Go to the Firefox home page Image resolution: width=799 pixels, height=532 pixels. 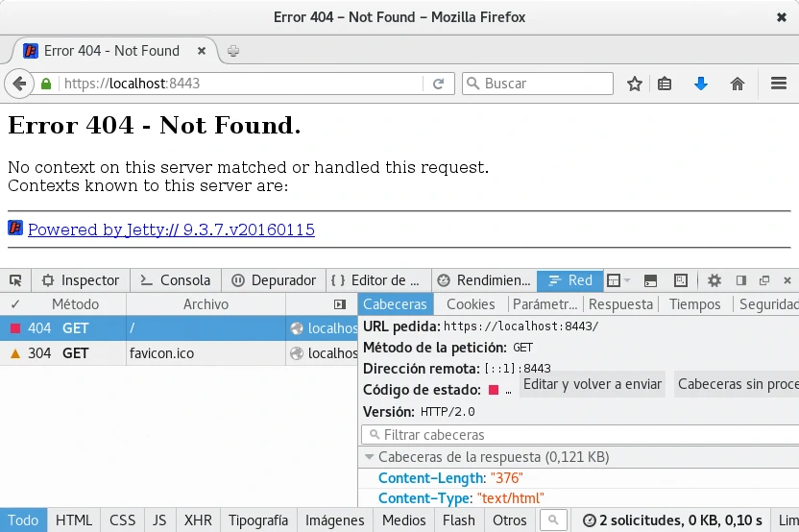tap(738, 84)
